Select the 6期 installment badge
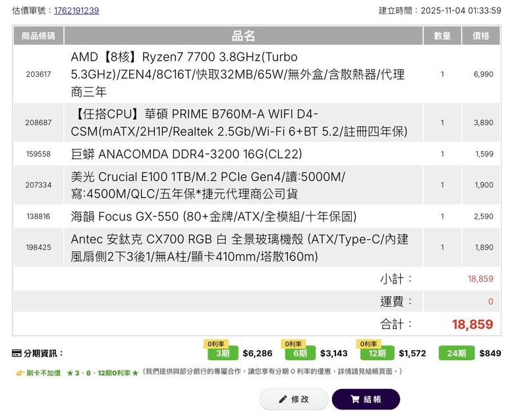Image resolution: width=514 pixels, height=420 pixels. pyautogui.click(x=300, y=354)
